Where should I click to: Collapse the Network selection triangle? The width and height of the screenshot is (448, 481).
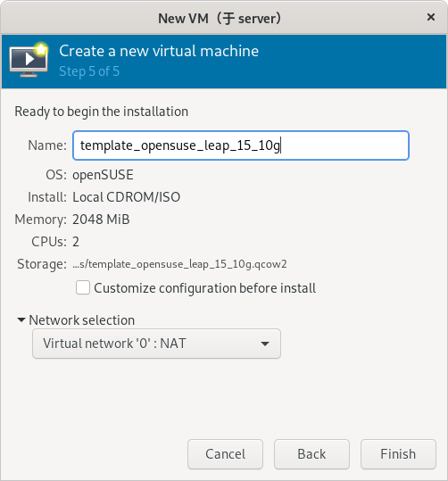coord(21,320)
